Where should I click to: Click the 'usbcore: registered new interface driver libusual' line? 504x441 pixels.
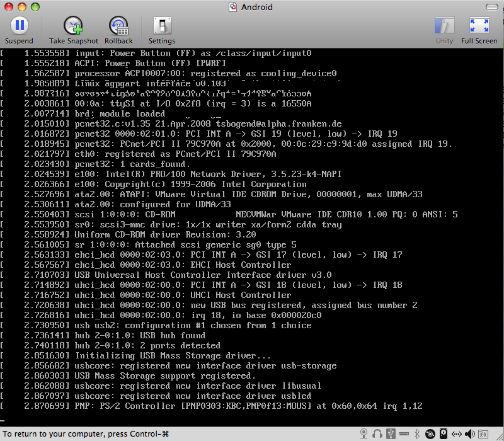(198, 386)
